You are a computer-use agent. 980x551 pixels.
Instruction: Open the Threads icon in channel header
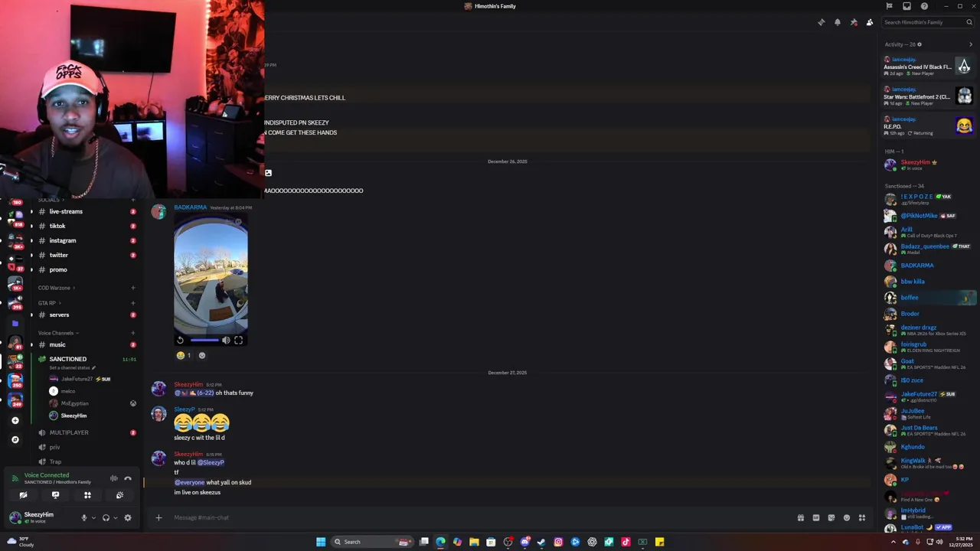(822, 22)
